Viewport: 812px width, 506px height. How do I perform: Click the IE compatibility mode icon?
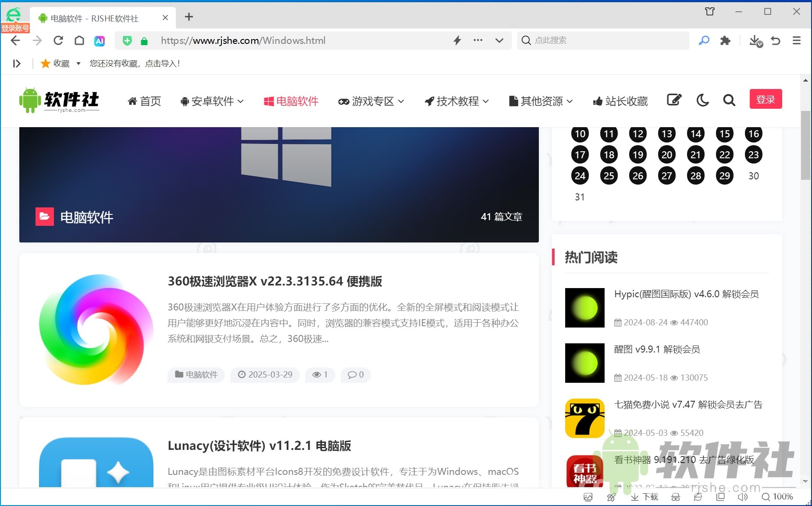click(x=698, y=497)
